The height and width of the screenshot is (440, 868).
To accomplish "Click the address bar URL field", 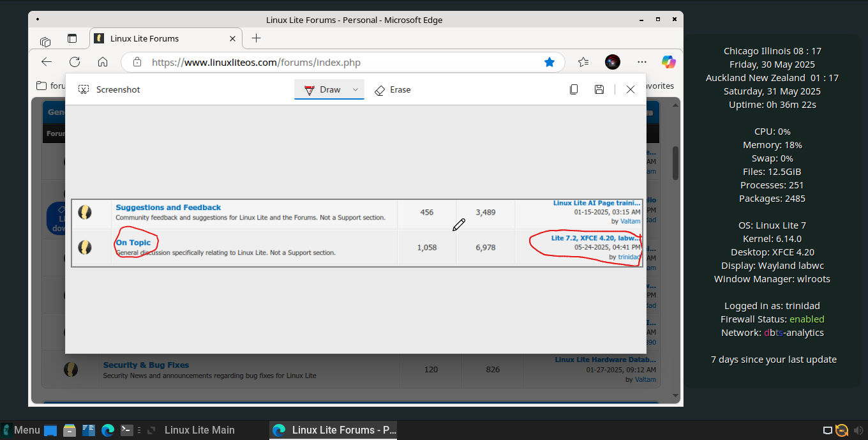I will pyautogui.click(x=341, y=62).
